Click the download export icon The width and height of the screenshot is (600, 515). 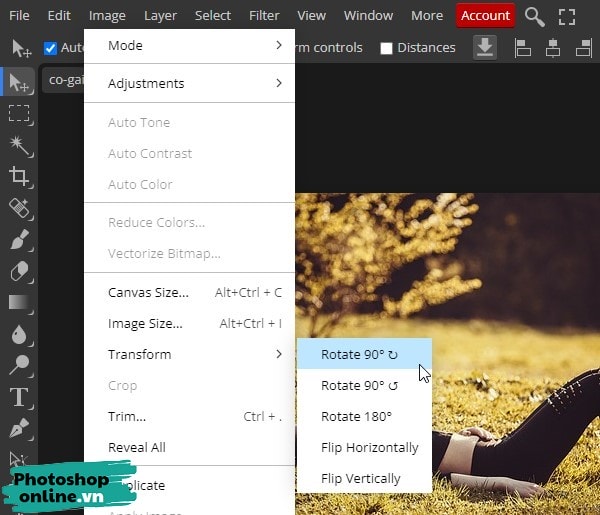[485, 47]
